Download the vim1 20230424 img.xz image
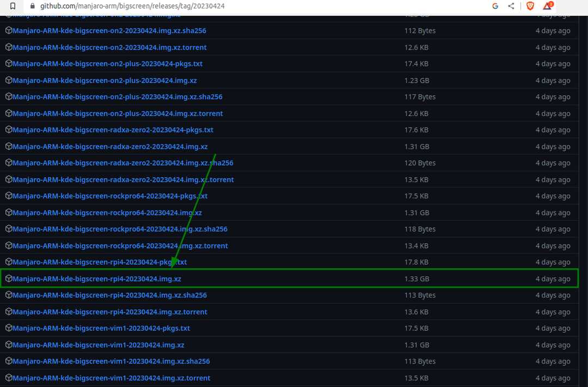The width and height of the screenshot is (588, 387). [x=99, y=345]
